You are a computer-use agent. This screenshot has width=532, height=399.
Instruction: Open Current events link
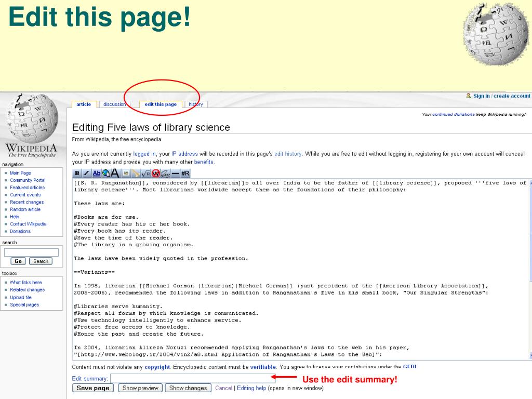point(25,195)
